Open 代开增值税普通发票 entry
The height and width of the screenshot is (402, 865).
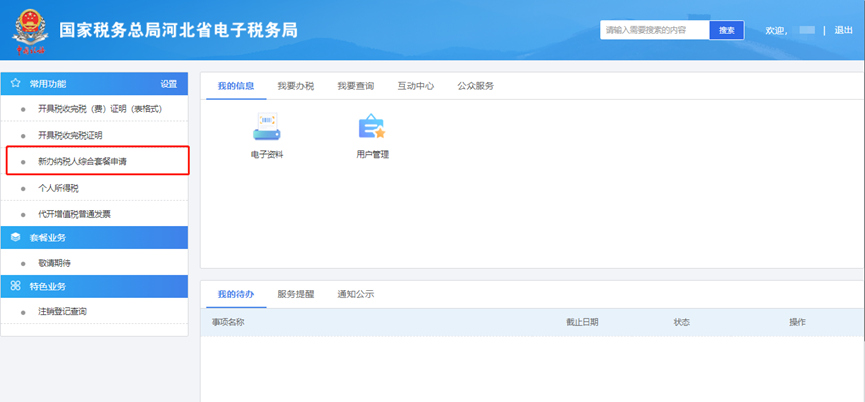click(74, 215)
